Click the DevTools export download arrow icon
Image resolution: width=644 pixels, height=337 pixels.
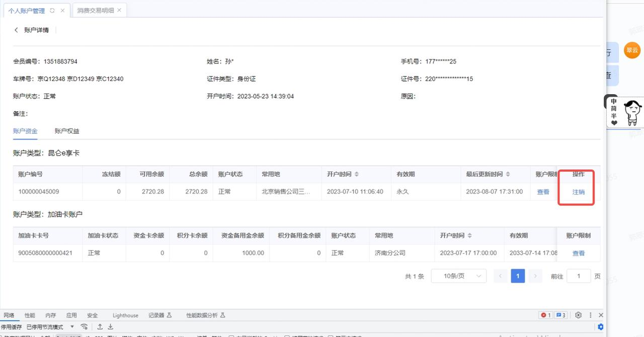point(111,327)
